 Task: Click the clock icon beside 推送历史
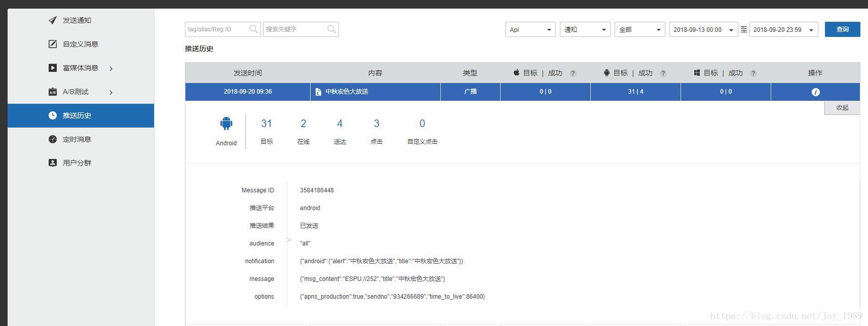pyautogui.click(x=53, y=115)
